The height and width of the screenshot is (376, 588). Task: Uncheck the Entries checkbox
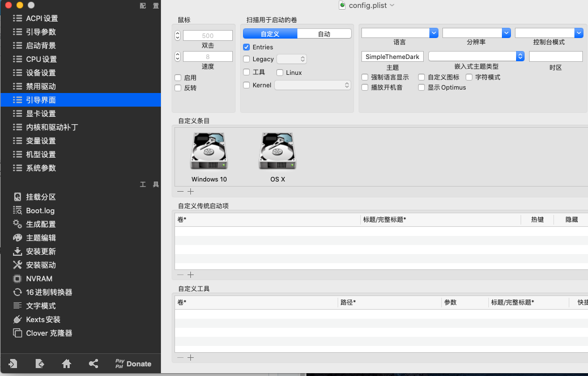click(246, 47)
